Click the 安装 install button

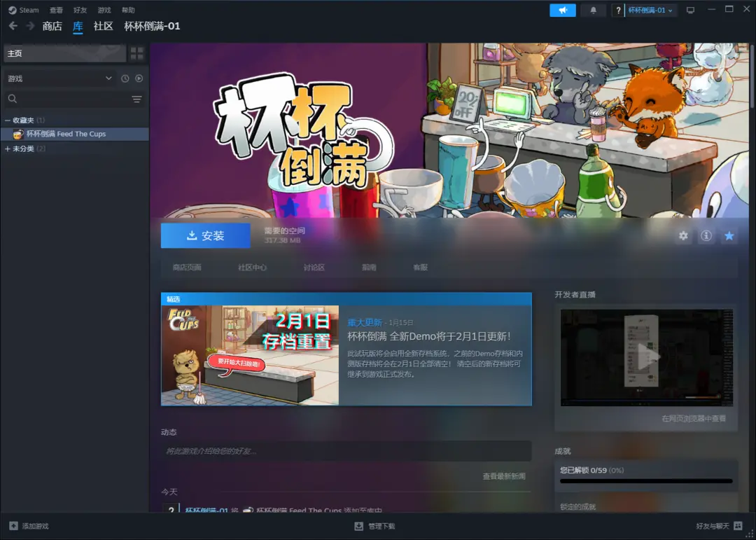click(205, 236)
